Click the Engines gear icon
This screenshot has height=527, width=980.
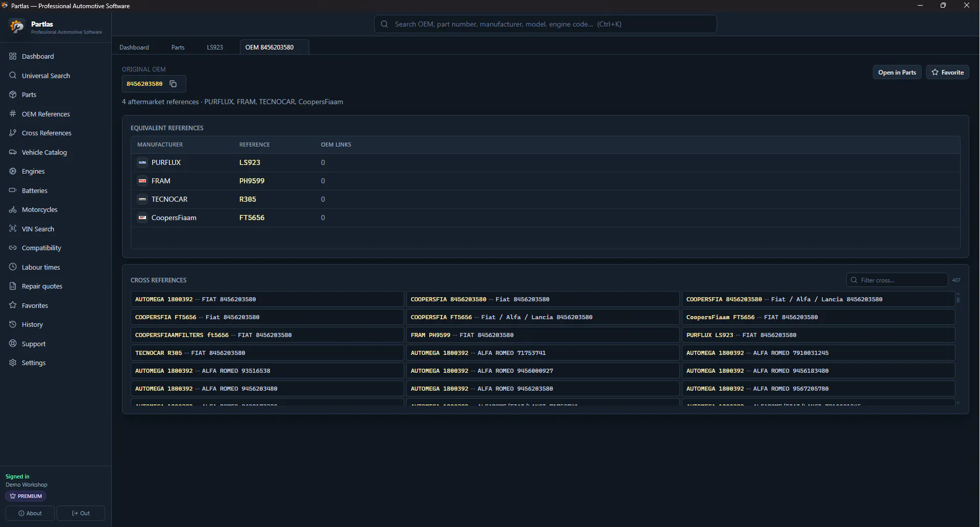pyautogui.click(x=13, y=171)
